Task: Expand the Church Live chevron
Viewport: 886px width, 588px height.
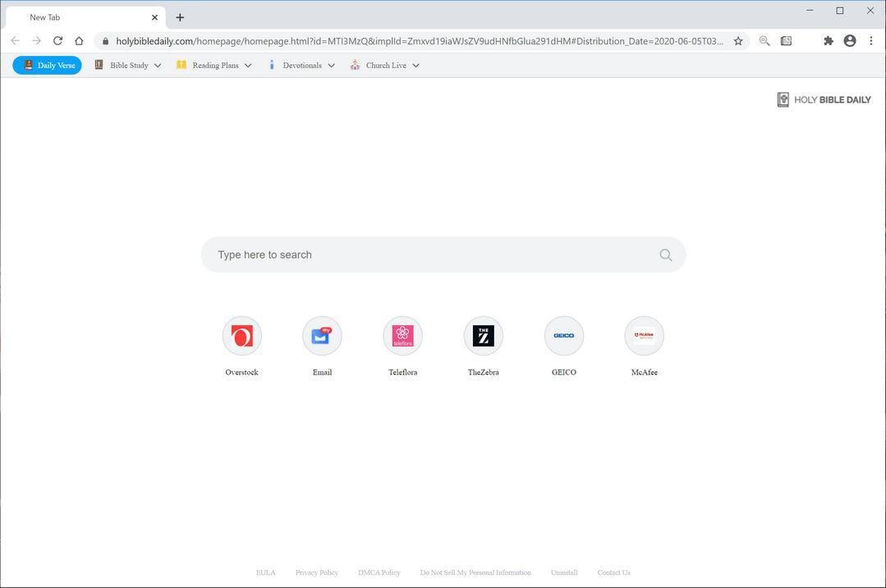Action: (x=415, y=66)
